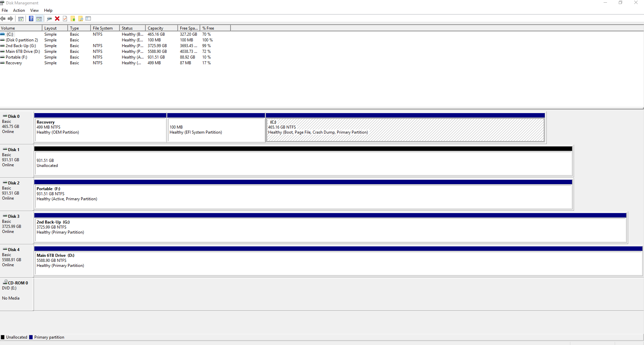Select the (C:) 465.16 GB partition block

point(405,128)
